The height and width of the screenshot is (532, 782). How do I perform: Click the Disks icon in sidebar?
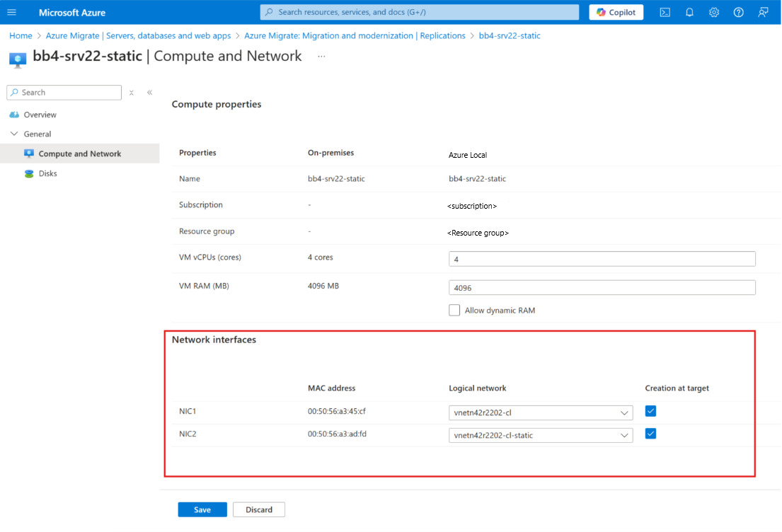[29, 173]
